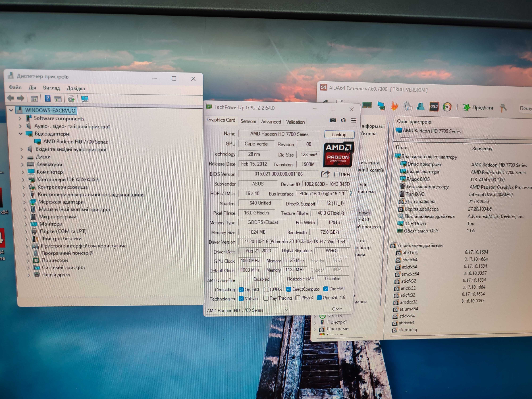
Task: Click the Lookup button in GPU-Z
Action: [339, 134]
